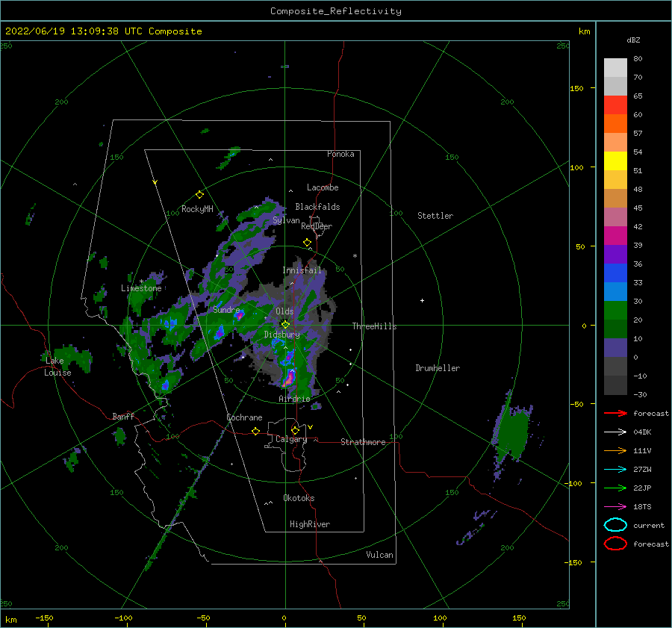Click the Cochrane city label

click(244, 417)
